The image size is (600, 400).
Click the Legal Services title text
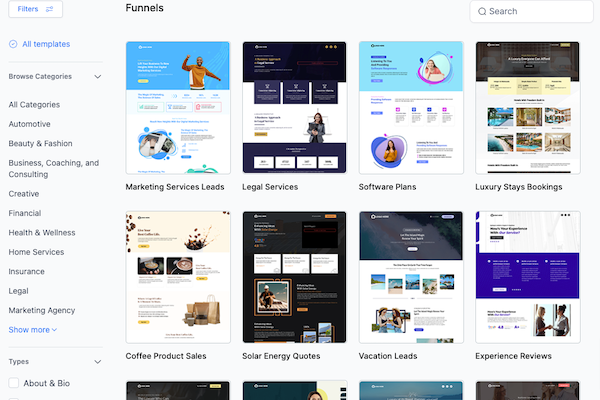tap(270, 187)
